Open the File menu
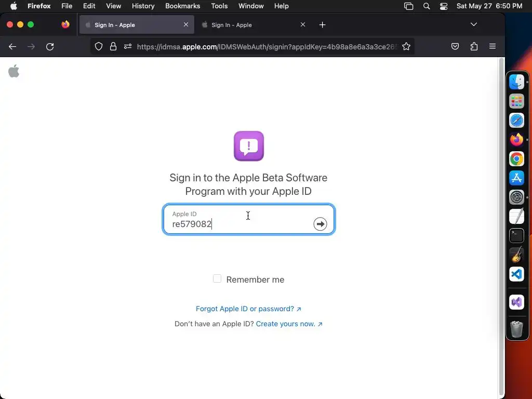This screenshot has width=532, height=399. point(67,6)
